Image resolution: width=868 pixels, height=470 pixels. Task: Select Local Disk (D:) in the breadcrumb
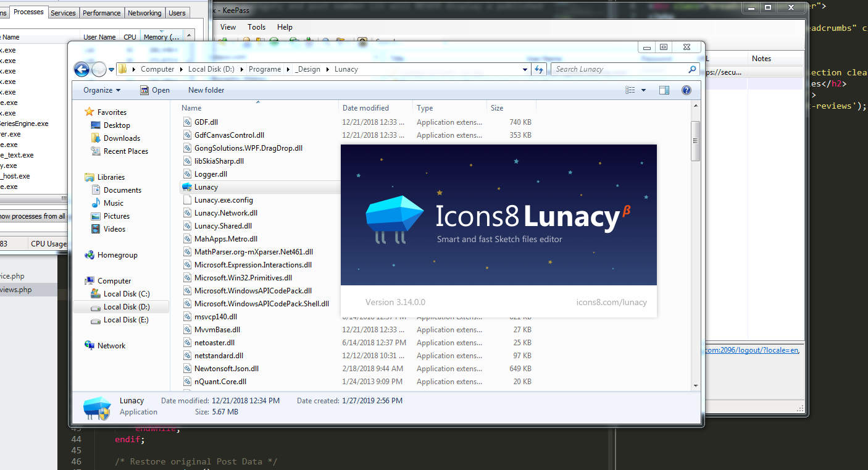coord(212,69)
